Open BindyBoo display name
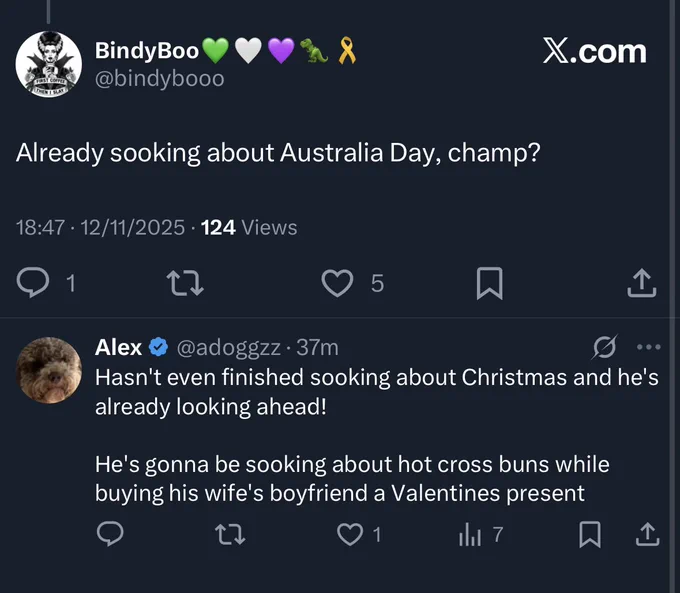 click(x=147, y=50)
